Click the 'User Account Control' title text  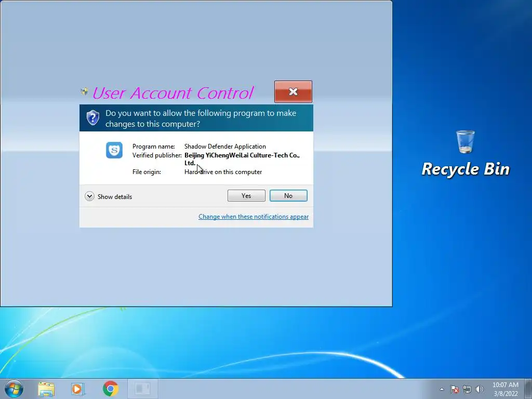pyautogui.click(x=172, y=93)
